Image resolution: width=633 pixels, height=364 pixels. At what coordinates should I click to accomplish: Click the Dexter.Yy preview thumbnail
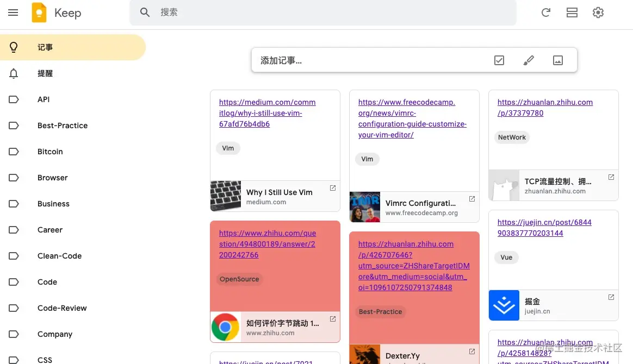(364, 354)
